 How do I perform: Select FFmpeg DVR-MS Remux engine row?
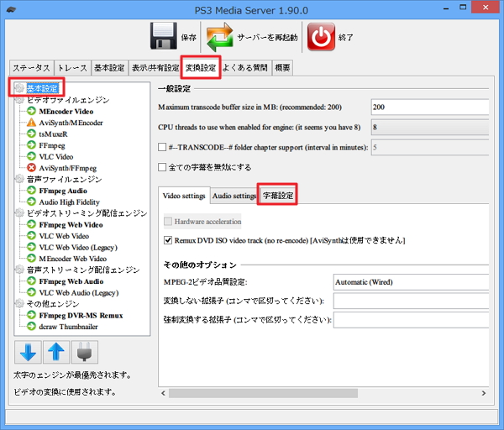point(81,316)
